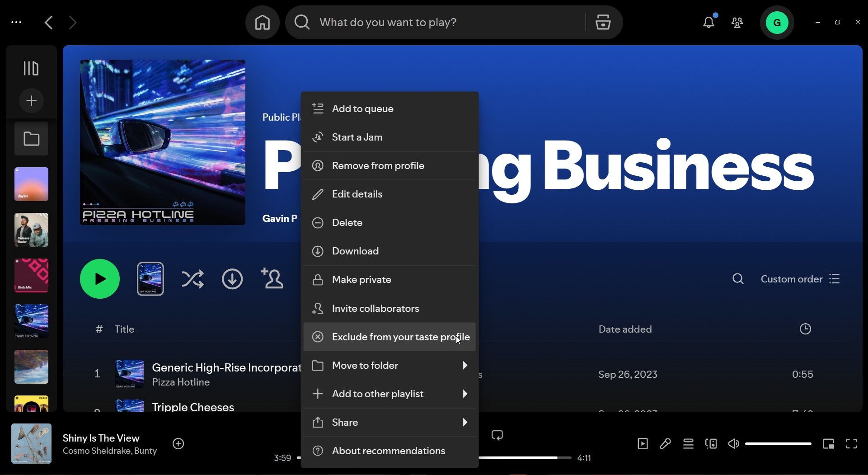Play the Pressing Business playlist
The image size is (868, 475).
pos(100,279)
